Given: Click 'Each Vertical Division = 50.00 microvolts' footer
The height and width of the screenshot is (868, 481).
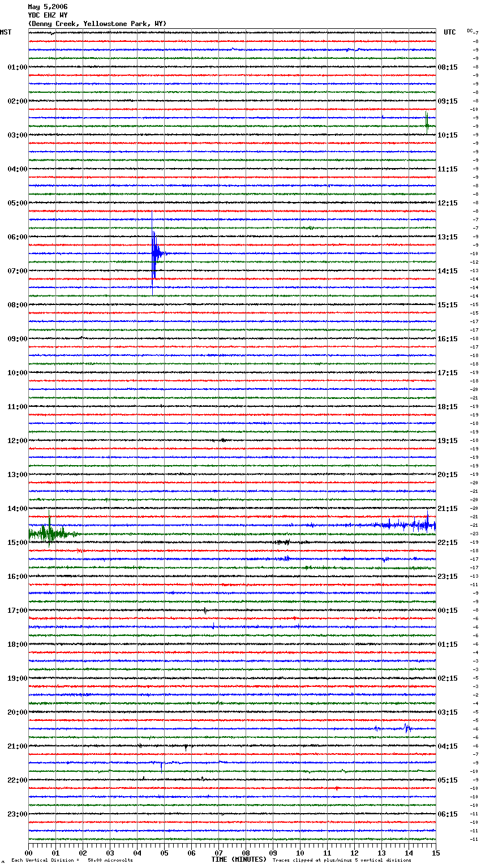Looking at the screenshot, I should 72,860.
